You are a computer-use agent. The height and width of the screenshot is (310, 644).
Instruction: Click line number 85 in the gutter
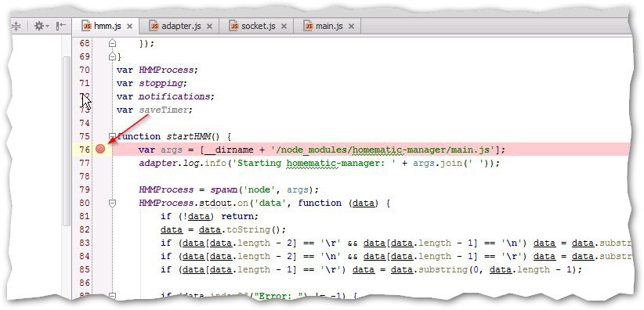(85, 270)
